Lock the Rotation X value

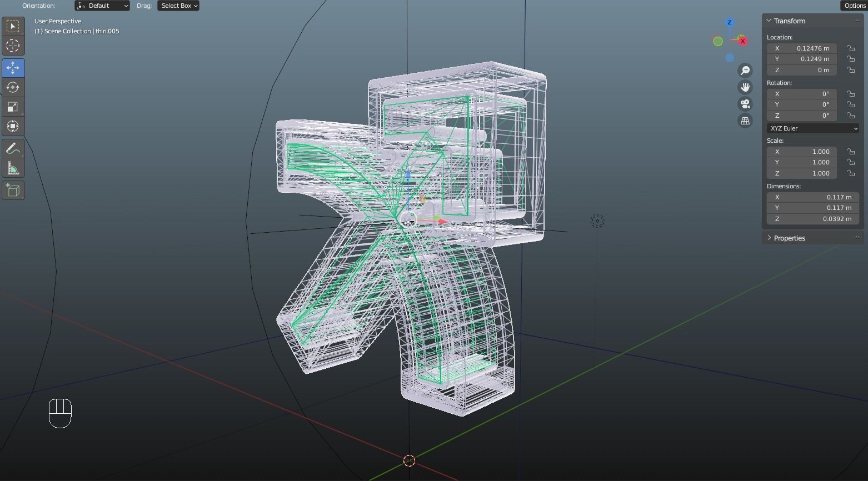pyautogui.click(x=851, y=94)
